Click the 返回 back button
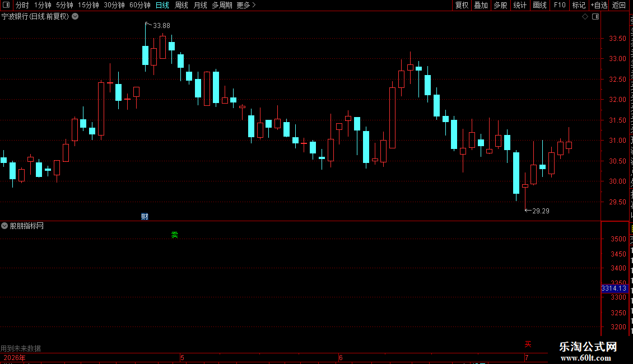This screenshot has height=364, width=633. 618,5
